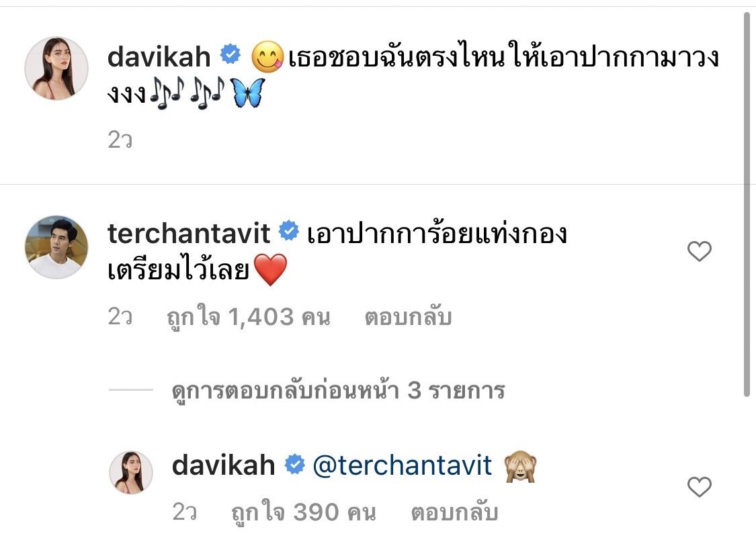This screenshot has height=556, width=756.
Task: Open davikah's profile picture beside the caption
Action: [x=56, y=68]
